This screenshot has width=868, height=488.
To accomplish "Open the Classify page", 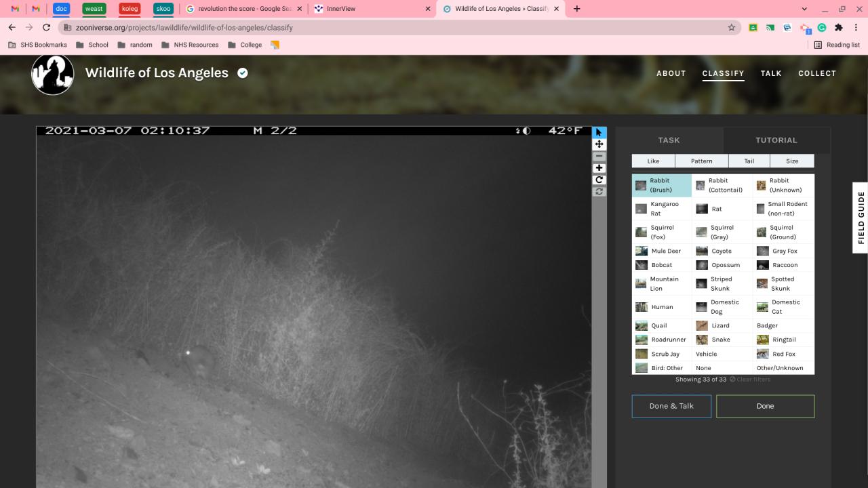I will pyautogui.click(x=724, y=73).
